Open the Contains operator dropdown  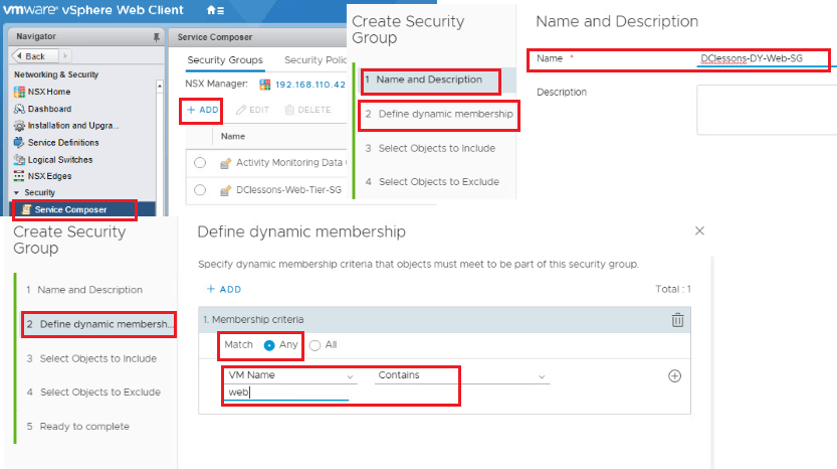tap(462, 376)
